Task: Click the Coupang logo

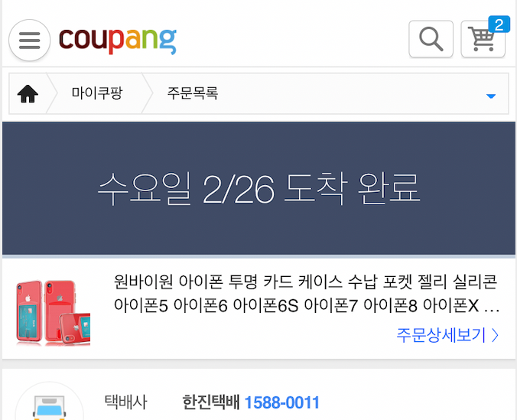Action: (x=118, y=41)
